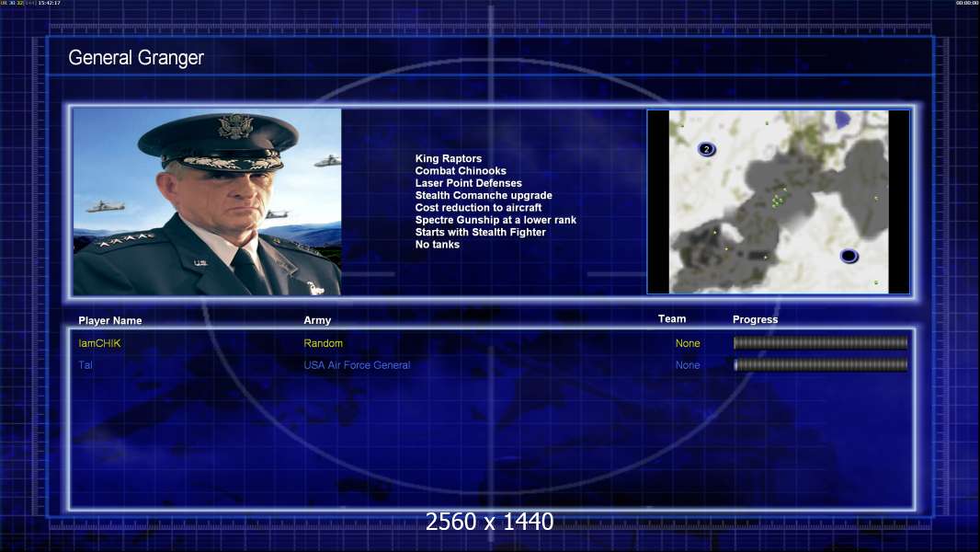Click the team None value for Tal
The width and height of the screenshot is (980, 552).
[688, 365]
